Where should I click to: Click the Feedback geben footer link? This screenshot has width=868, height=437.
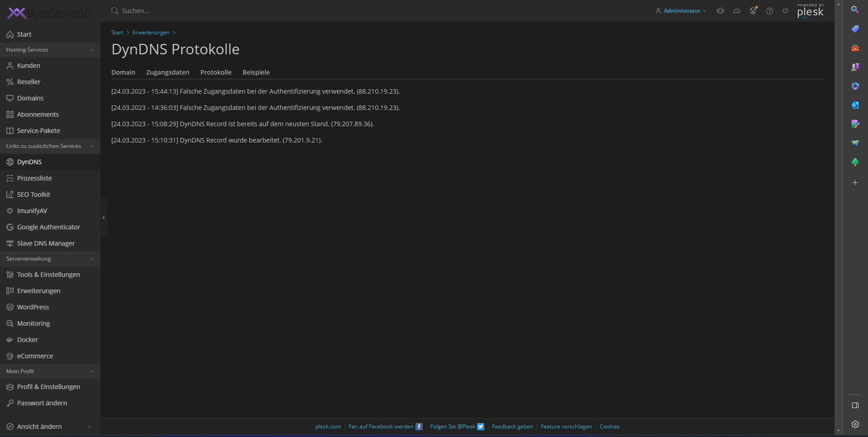(x=512, y=427)
